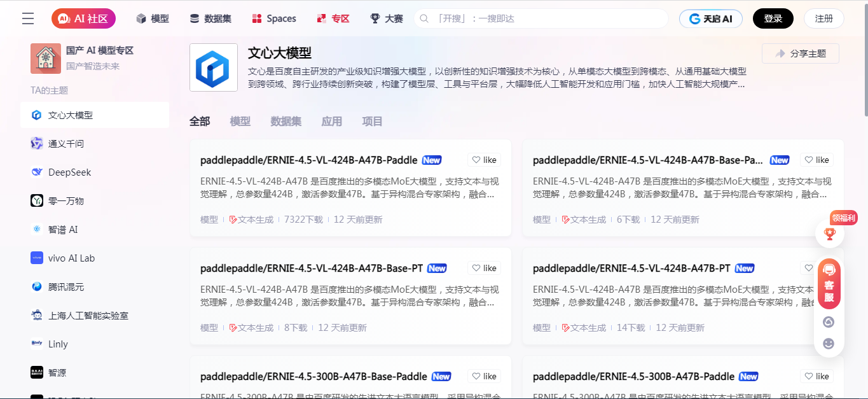Viewport: 868px width, 399px height.
Task: Like the ERNIE-4.5-300B-A47B-Base-Paddle model
Action: point(484,376)
